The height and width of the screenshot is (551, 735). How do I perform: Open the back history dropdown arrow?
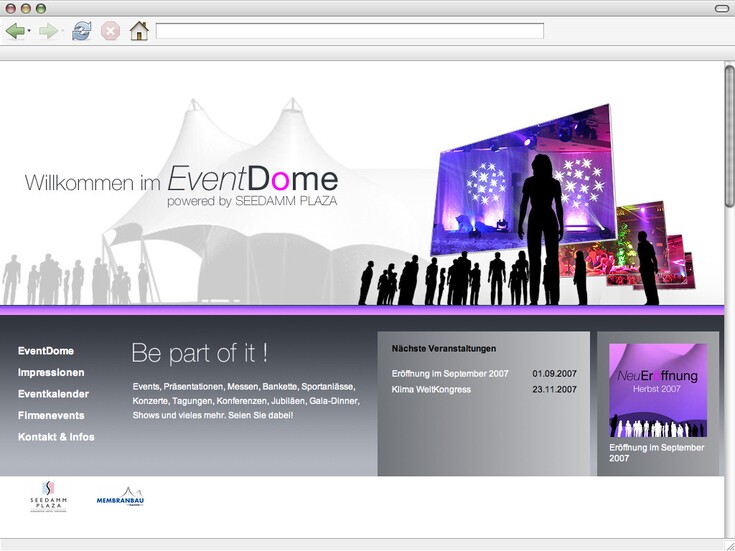coord(30,31)
